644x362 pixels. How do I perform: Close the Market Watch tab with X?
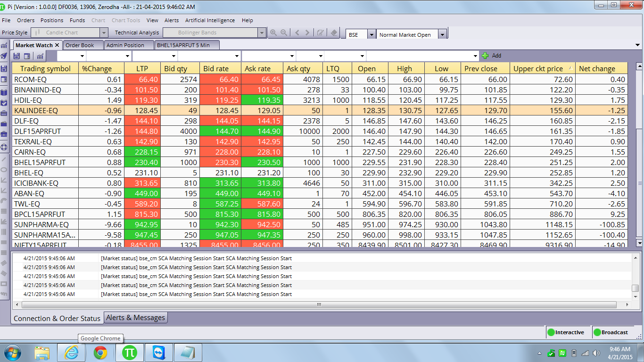pyautogui.click(x=57, y=45)
